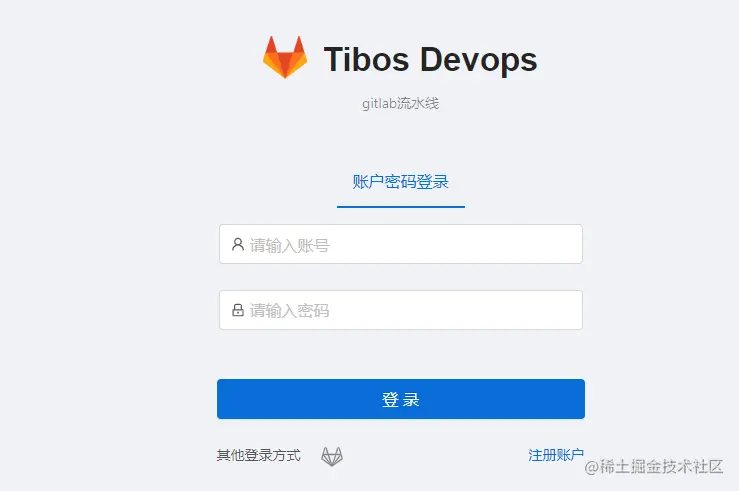Click the 请输入密码 placeholder text

click(x=289, y=311)
